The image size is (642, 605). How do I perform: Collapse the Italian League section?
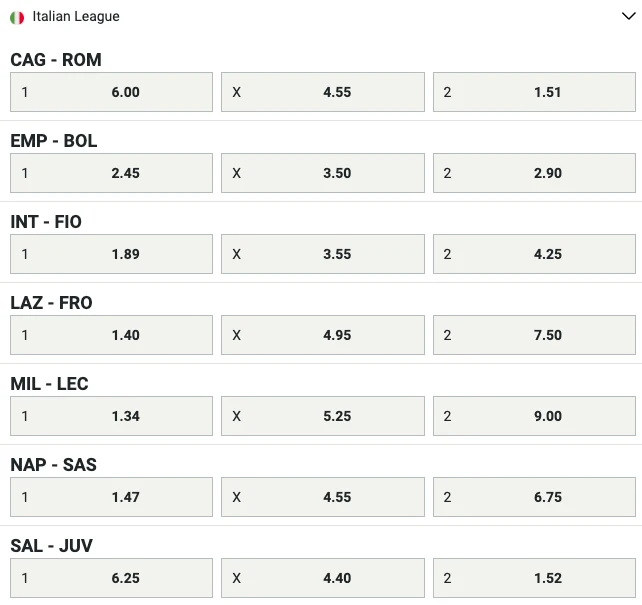pyautogui.click(x=626, y=17)
